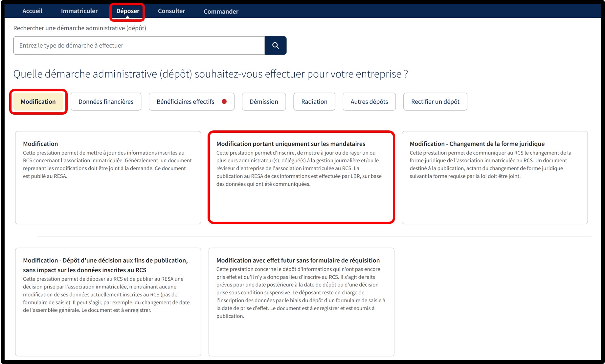This screenshot has width=605, height=364.
Task: Choose the Démission category
Action: pos(264,102)
